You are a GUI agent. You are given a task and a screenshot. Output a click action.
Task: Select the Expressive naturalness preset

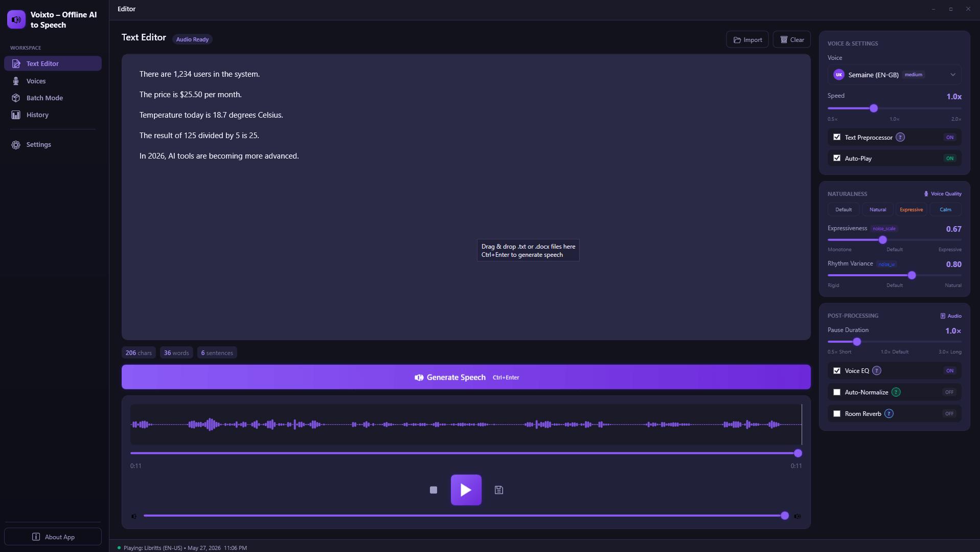(911, 209)
